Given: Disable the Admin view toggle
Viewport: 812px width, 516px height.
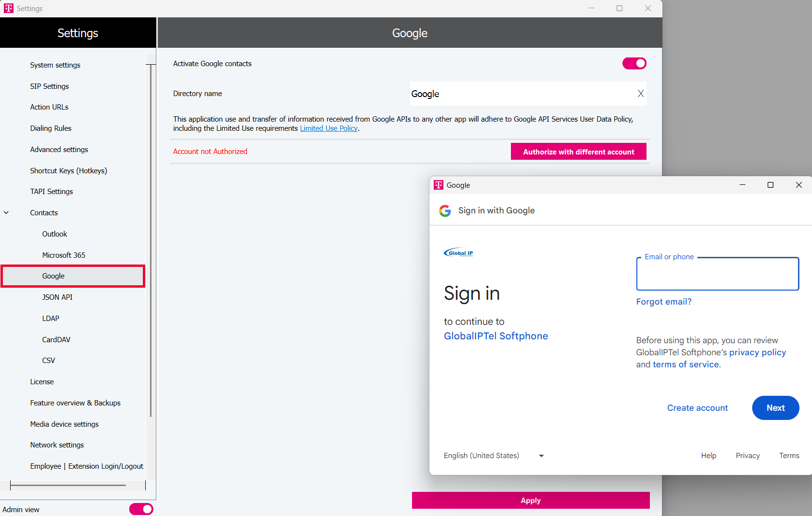Looking at the screenshot, I should 141,509.
